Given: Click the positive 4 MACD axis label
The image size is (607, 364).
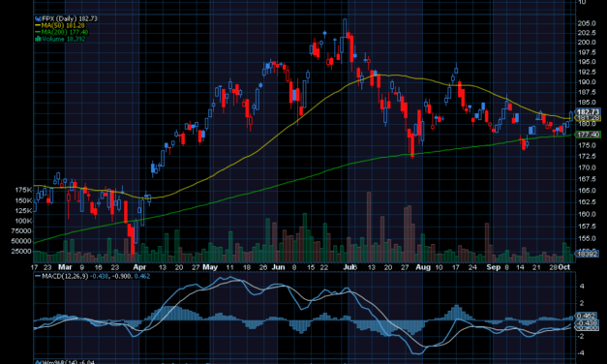Looking at the screenshot, I should pyautogui.click(x=582, y=287).
